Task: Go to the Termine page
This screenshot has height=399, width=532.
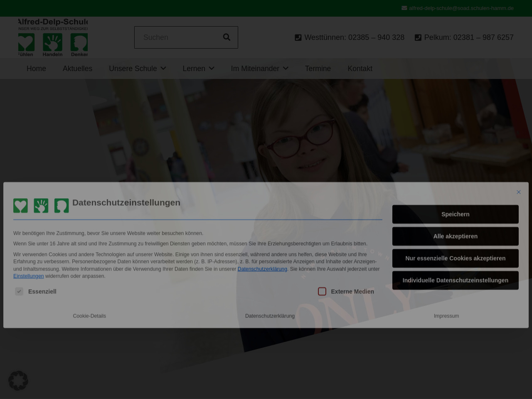Action: click(x=318, y=69)
